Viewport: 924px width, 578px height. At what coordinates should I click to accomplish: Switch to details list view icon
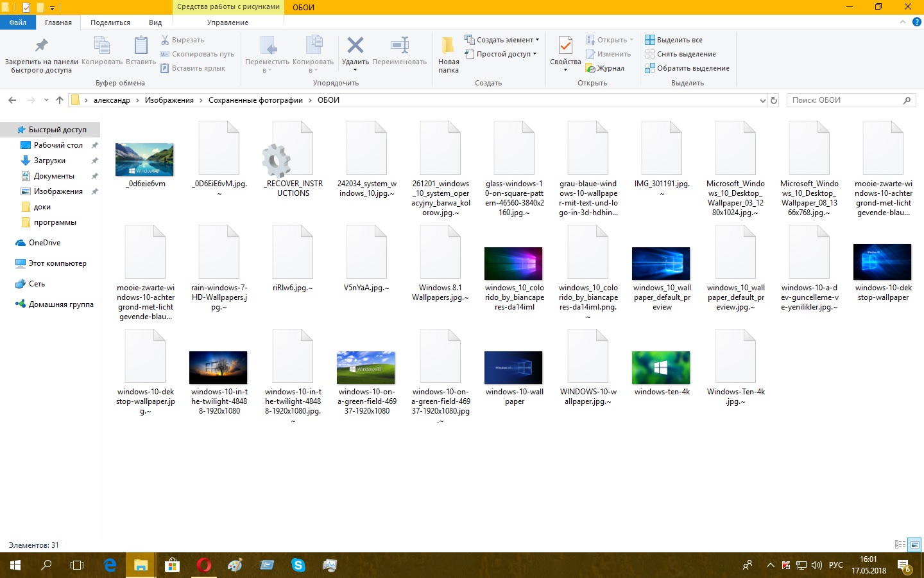pyautogui.click(x=900, y=545)
